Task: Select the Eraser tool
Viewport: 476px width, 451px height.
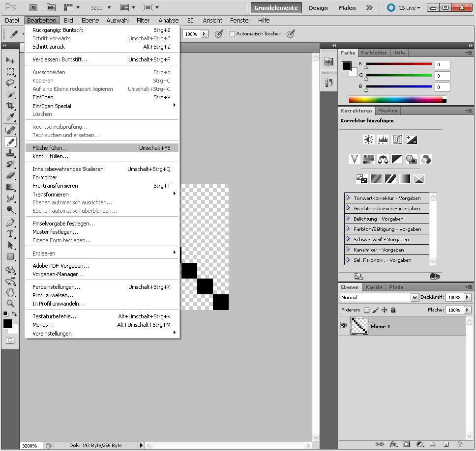Action: click(10, 175)
